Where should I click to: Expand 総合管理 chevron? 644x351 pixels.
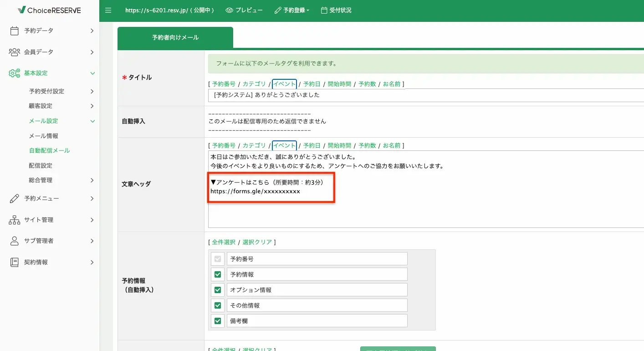[x=92, y=180]
